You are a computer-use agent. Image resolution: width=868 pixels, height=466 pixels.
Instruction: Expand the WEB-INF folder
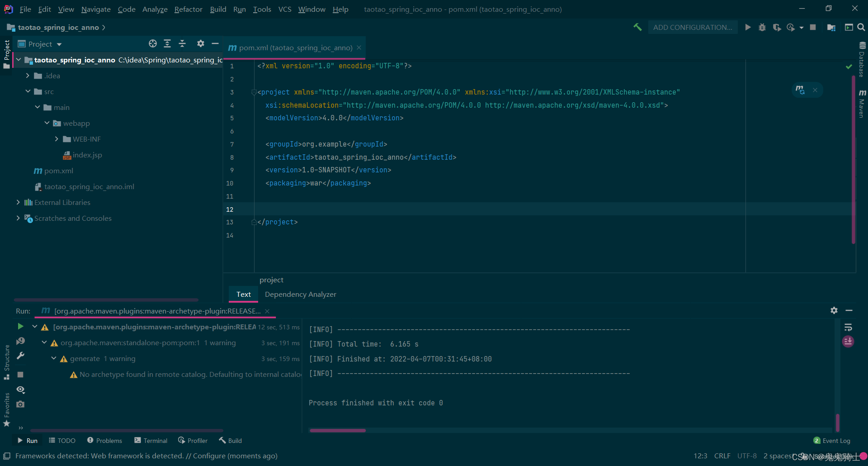[57, 139]
